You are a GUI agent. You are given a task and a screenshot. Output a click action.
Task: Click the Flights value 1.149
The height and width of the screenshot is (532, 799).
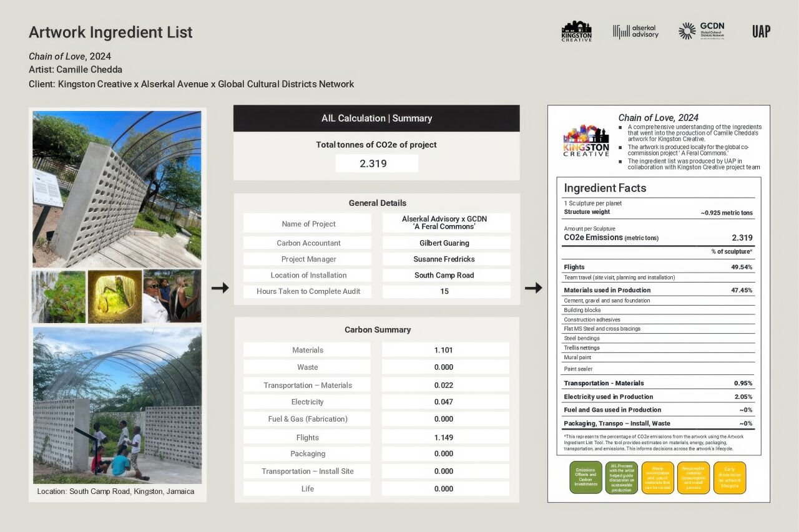tap(445, 437)
